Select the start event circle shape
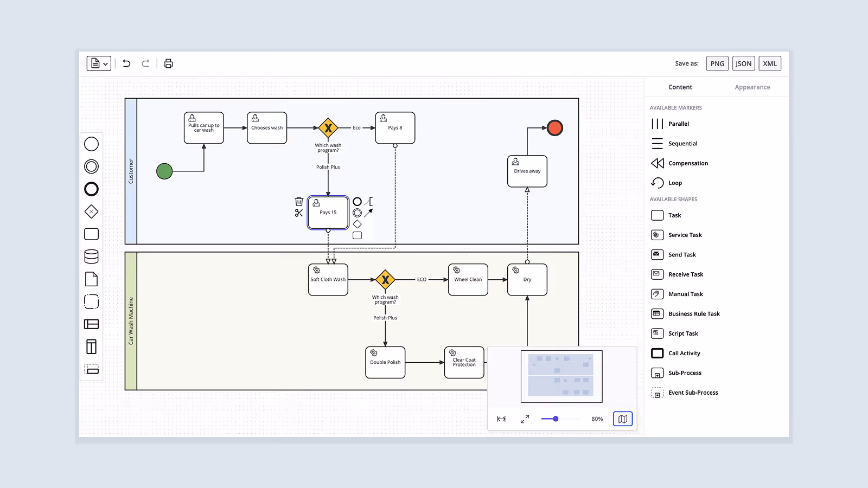Screen dimensions: 868x488 coord(92,144)
